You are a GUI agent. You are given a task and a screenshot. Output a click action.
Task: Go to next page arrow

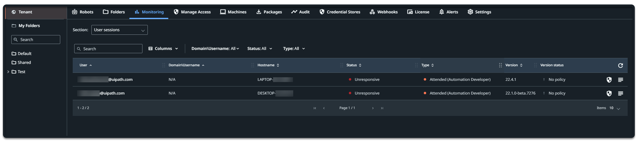coord(373,108)
